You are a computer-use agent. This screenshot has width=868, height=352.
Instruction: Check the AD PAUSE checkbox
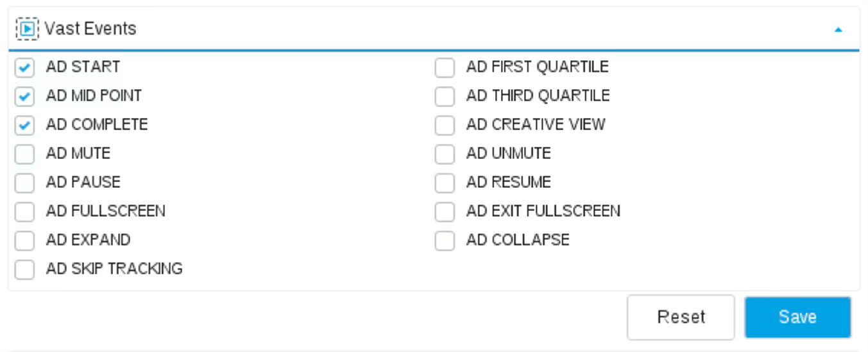pos(24,183)
